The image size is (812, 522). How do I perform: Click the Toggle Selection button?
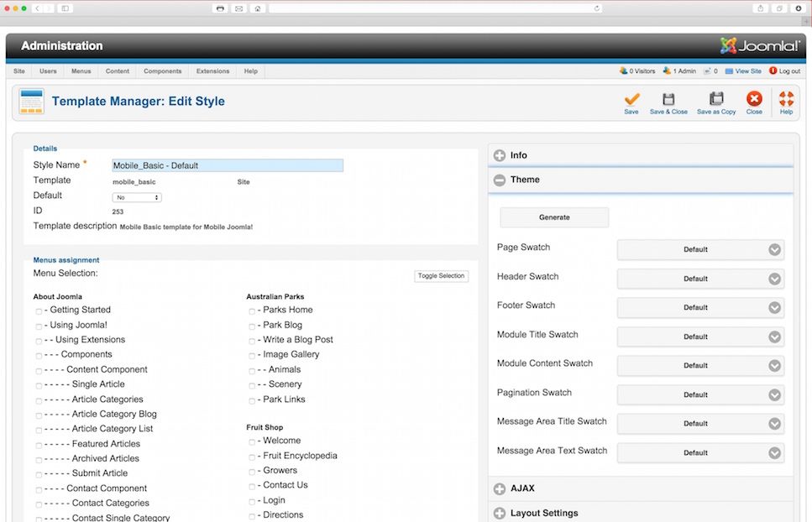[441, 276]
